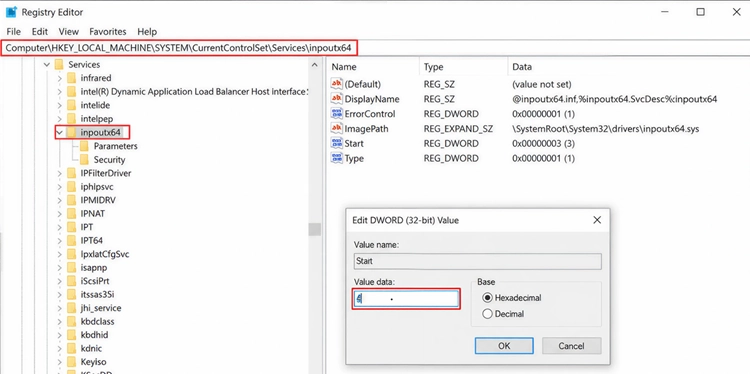Open the View menu
The width and height of the screenshot is (750, 374).
(68, 32)
